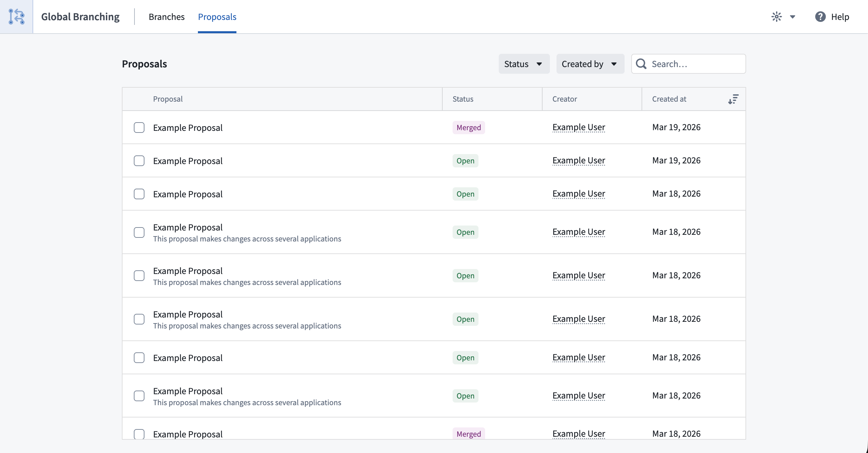Viewport: 868px width, 453px height.
Task: Click the light theme sun icon
Action: coord(777,16)
